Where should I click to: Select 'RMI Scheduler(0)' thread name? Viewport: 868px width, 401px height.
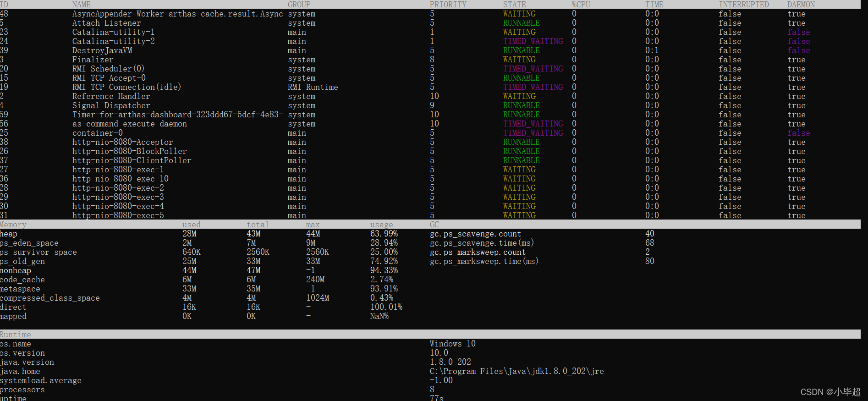[x=109, y=69]
